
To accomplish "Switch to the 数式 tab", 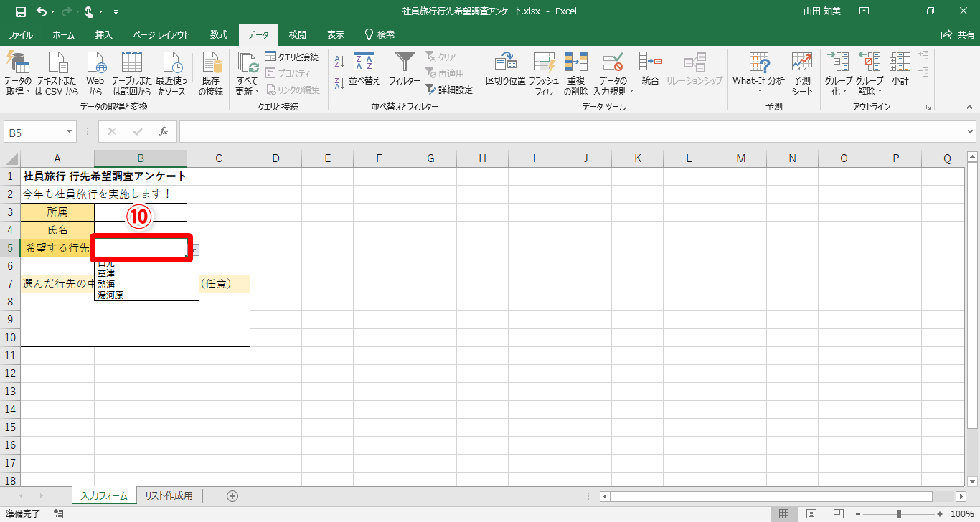I will (219, 34).
